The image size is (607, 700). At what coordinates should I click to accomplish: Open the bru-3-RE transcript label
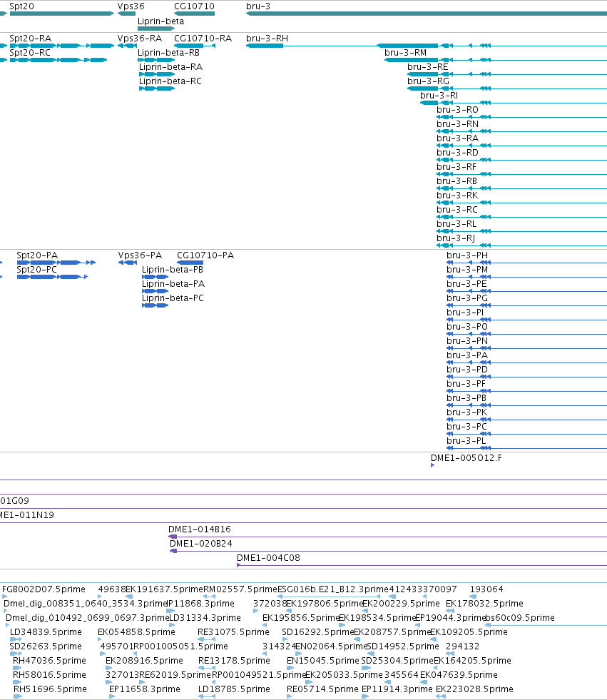coord(427,67)
